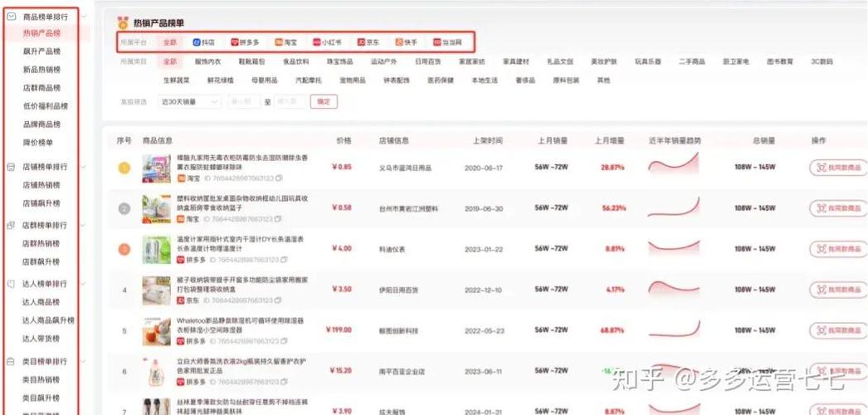This screenshot has width=868, height=415.
Task: Click the 淘宝 platform icon in 塑料收纳筐 row
Action: (x=180, y=219)
